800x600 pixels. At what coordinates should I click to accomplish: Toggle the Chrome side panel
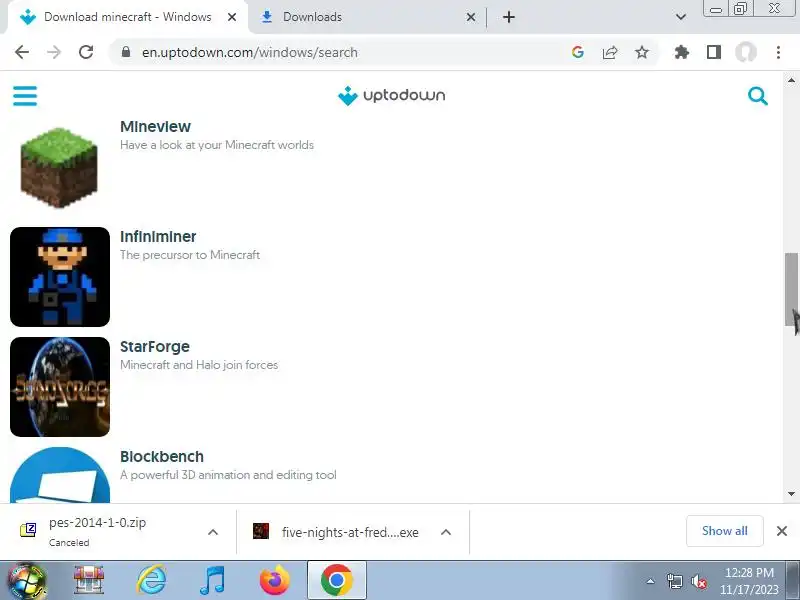coord(714,52)
